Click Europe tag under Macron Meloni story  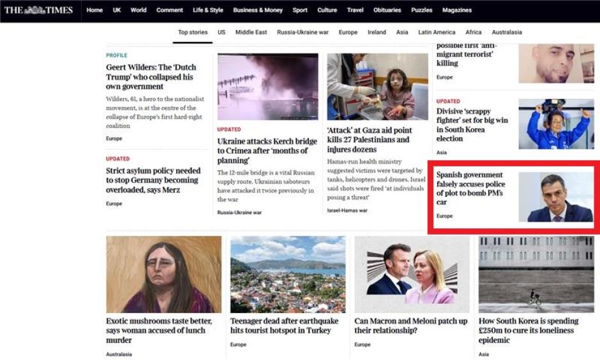click(363, 344)
